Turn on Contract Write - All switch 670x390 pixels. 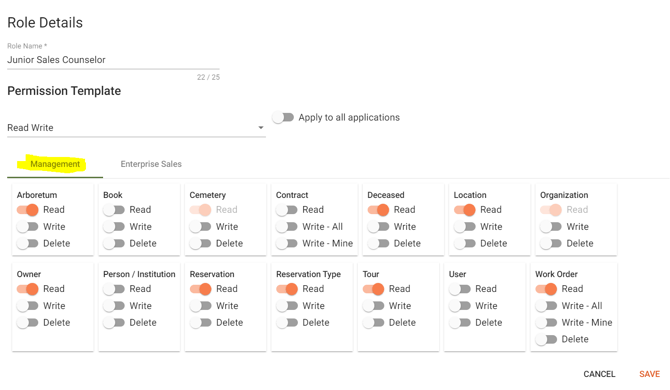tap(287, 226)
